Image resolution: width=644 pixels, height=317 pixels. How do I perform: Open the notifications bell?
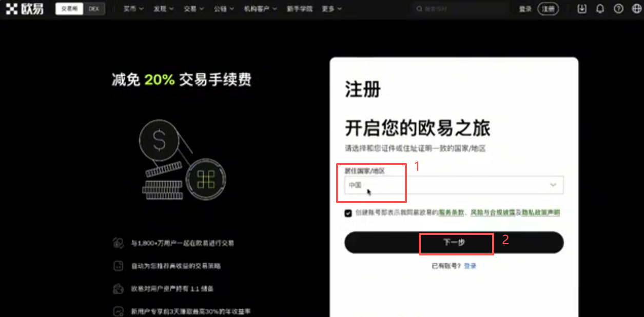(600, 9)
